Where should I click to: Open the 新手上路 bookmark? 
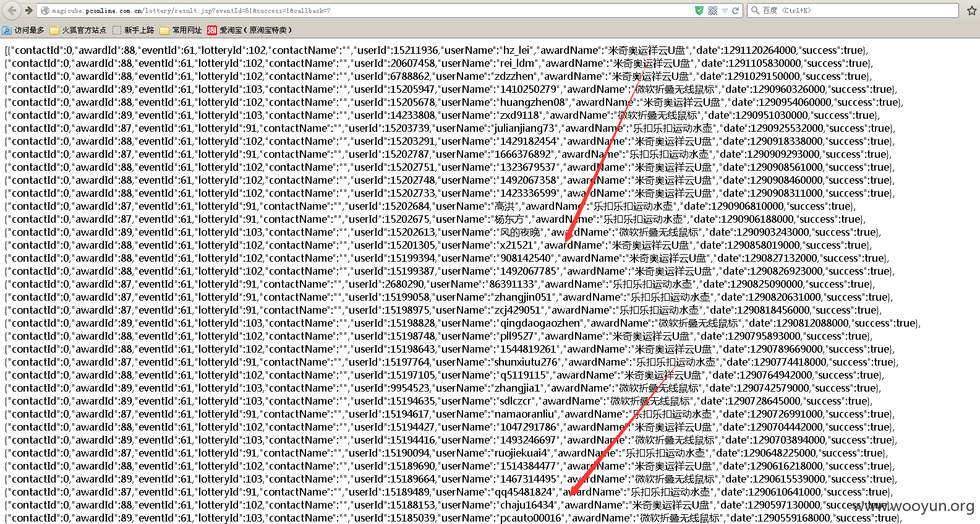point(133,30)
